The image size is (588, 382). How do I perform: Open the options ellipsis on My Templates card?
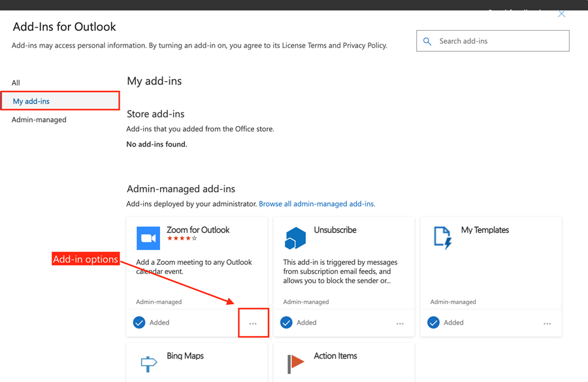(x=547, y=323)
